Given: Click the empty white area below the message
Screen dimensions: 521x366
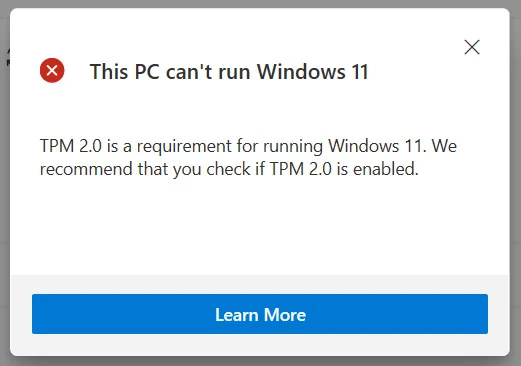Looking at the screenshot, I should pos(260,228).
